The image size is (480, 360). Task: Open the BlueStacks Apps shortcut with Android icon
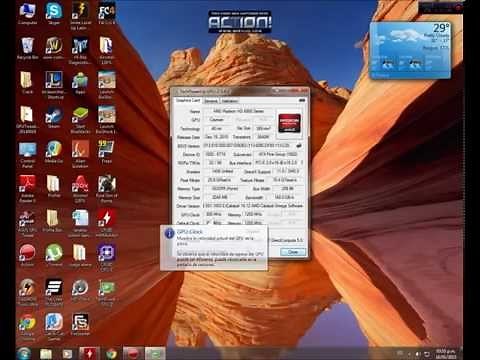click(80, 83)
